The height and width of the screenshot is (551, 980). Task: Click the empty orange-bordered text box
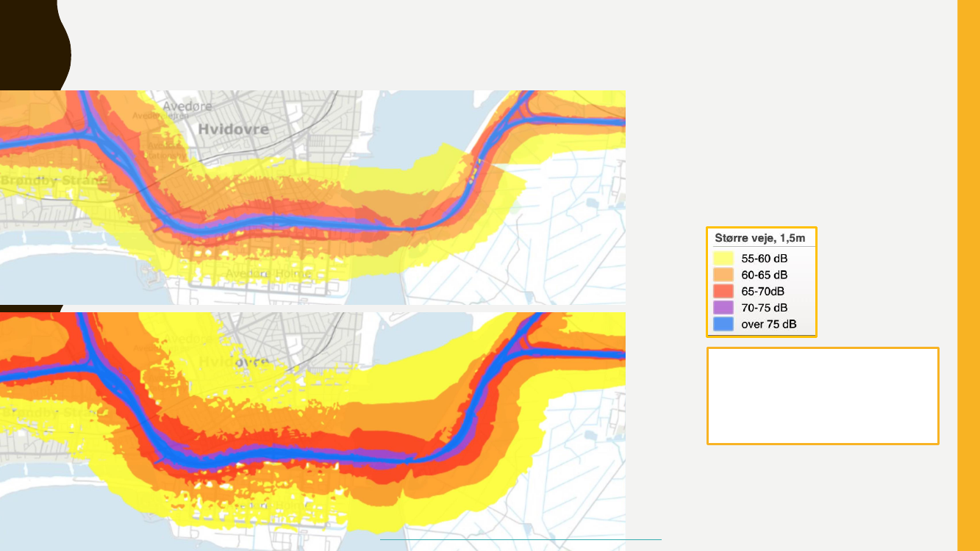823,396
